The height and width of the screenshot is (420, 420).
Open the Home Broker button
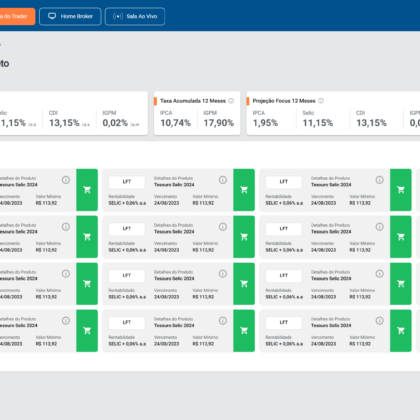tap(70, 16)
